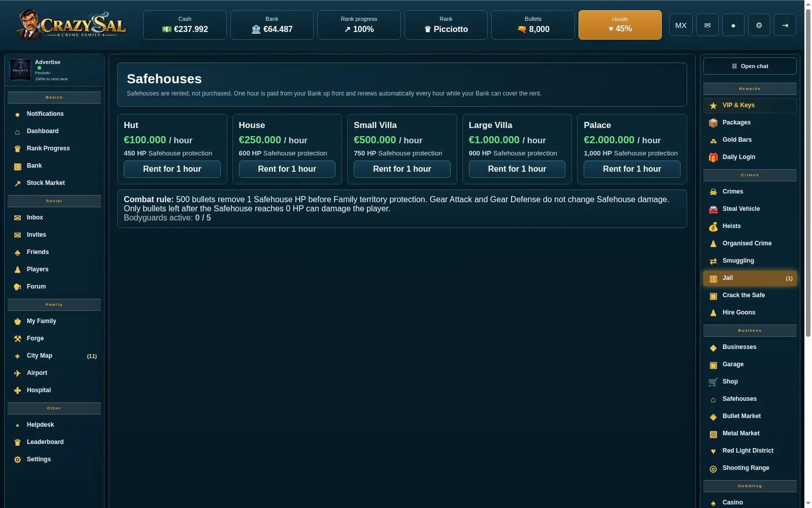Click the Daily Login gift icon

point(713,157)
